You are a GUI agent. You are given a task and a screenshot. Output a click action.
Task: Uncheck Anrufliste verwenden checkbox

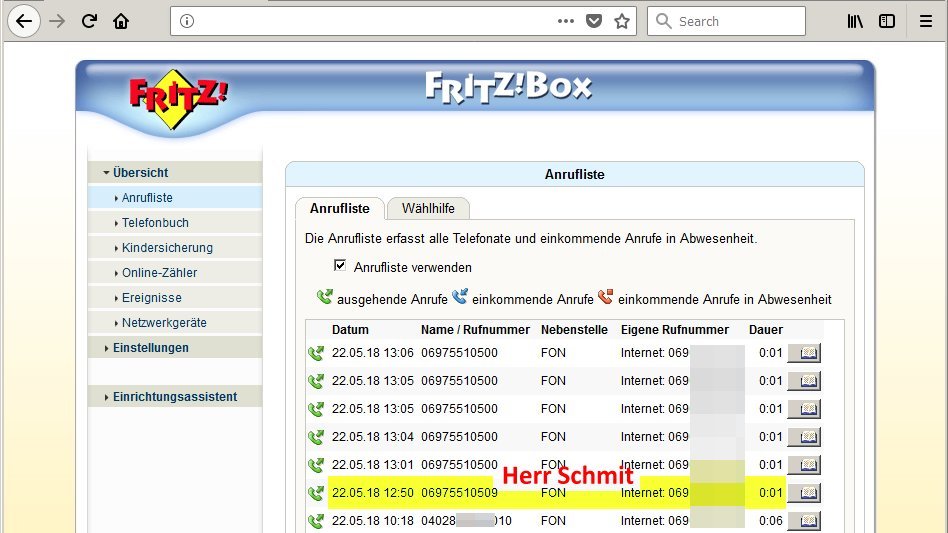(340, 265)
